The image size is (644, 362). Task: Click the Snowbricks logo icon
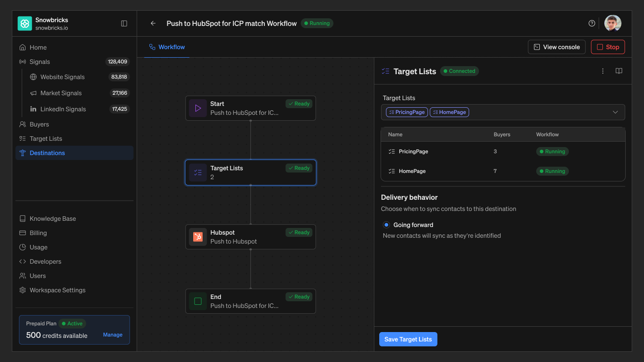(25, 24)
